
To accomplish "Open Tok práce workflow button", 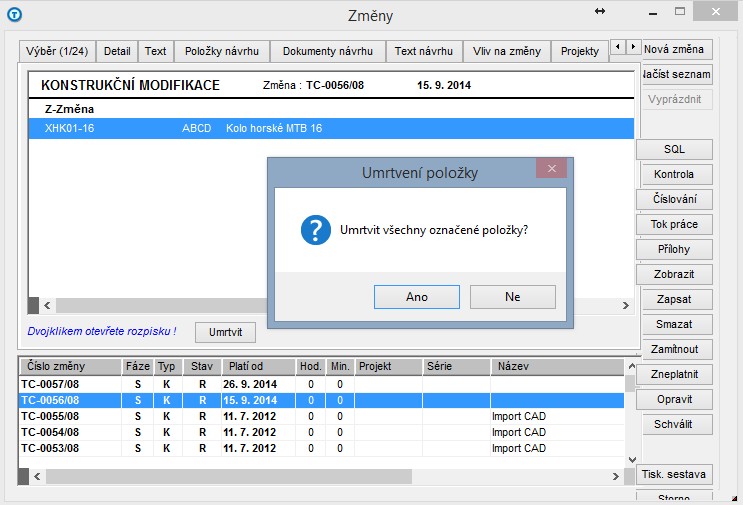I will [674, 224].
